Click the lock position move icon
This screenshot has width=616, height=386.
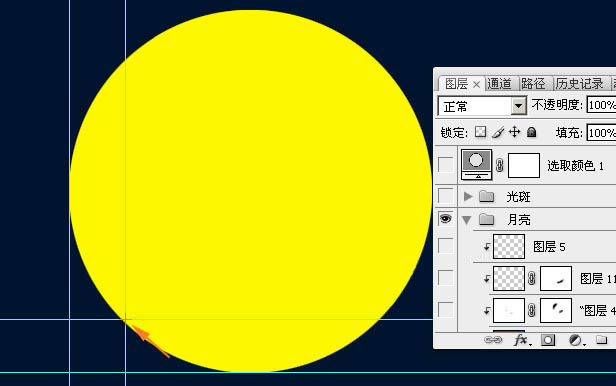point(514,132)
